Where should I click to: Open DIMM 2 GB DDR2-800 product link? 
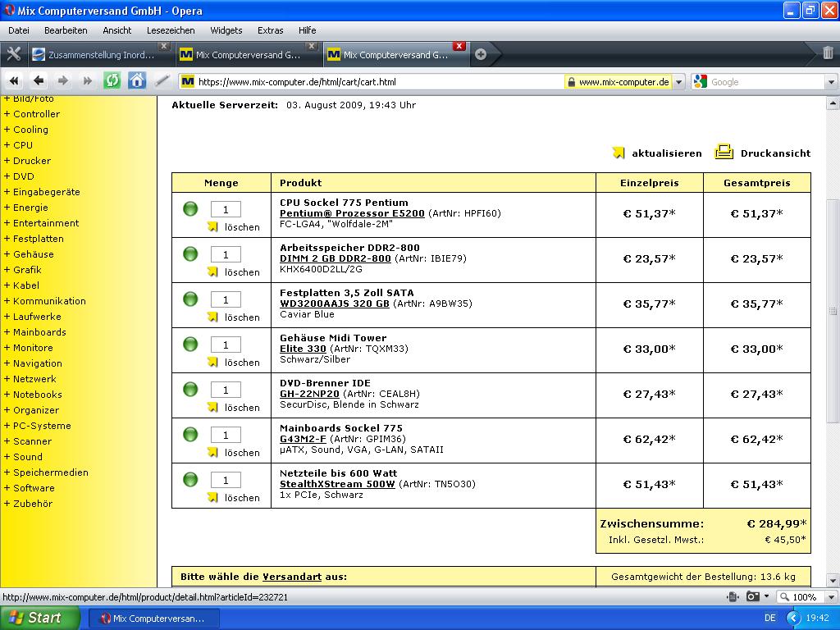click(336, 258)
